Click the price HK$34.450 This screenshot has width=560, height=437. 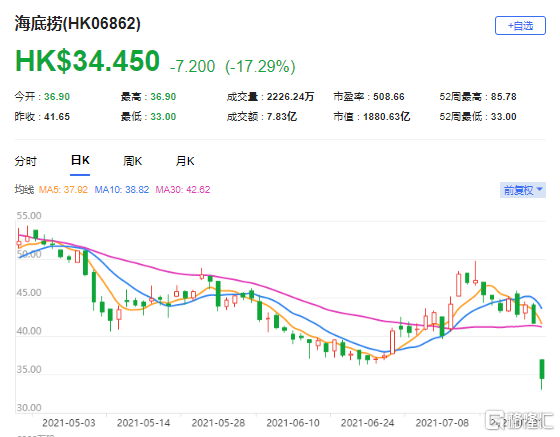[x=88, y=61]
